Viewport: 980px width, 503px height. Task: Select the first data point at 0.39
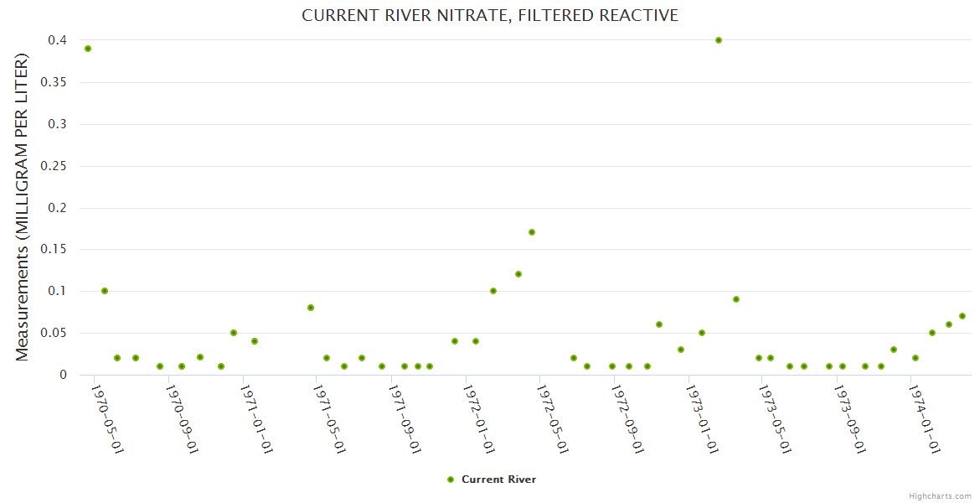click(x=88, y=49)
